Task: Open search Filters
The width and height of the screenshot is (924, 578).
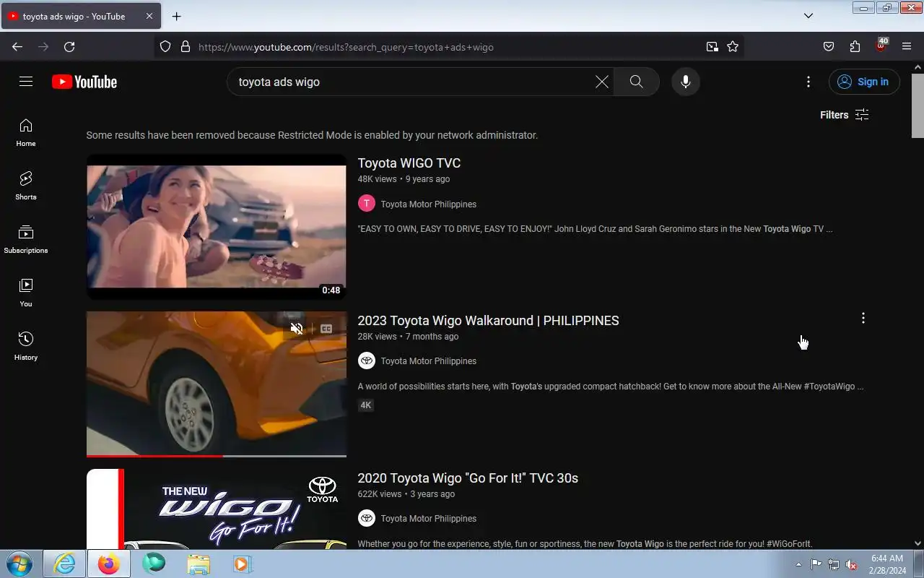Action: point(844,115)
